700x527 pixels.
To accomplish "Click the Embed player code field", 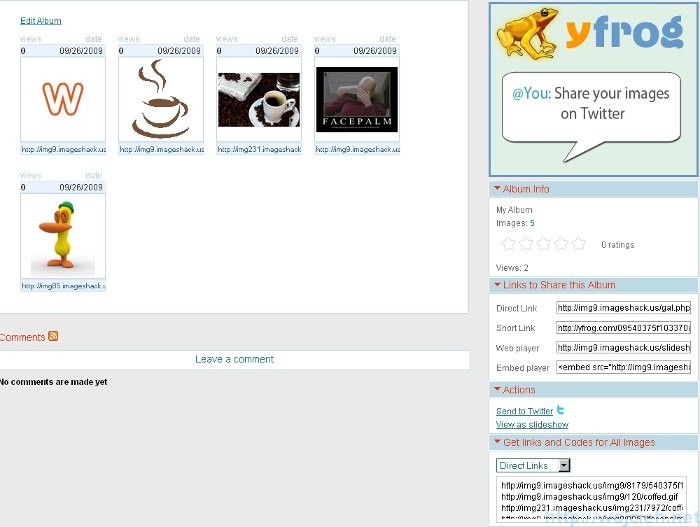I will (x=624, y=367).
